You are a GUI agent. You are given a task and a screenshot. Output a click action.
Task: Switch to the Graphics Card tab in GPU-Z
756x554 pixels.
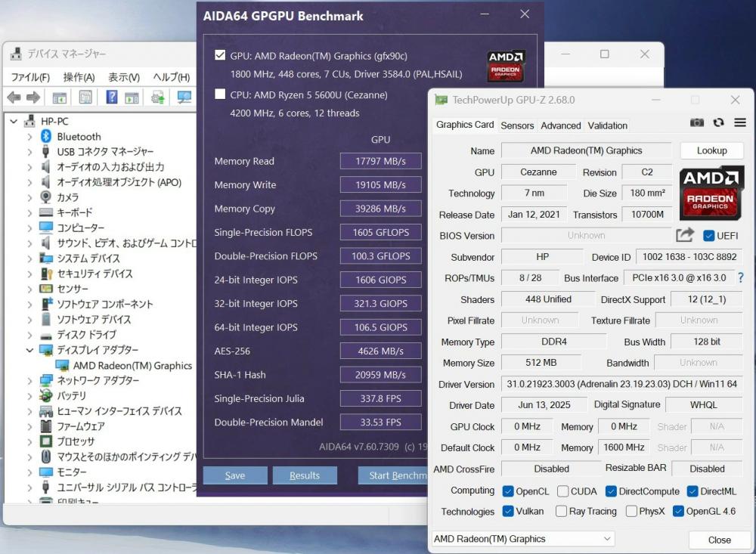coord(465,125)
